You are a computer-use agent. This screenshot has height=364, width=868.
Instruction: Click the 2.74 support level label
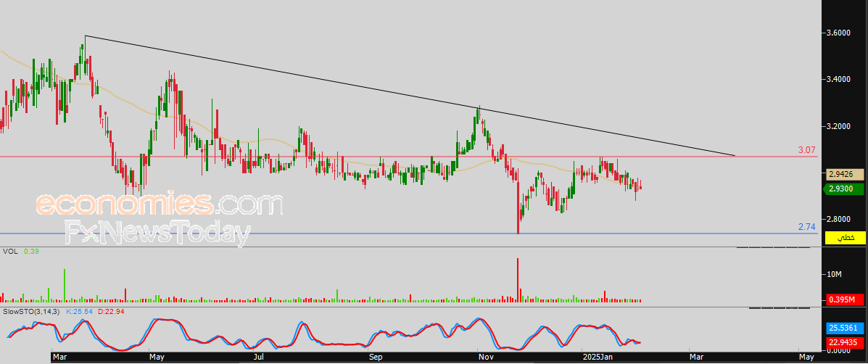[x=807, y=227]
